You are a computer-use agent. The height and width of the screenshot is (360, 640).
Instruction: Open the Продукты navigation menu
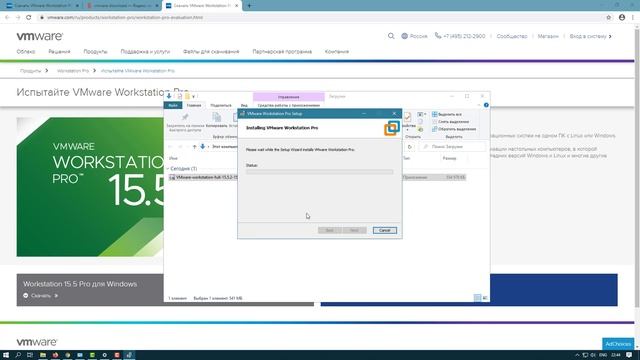tap(95, 52)
